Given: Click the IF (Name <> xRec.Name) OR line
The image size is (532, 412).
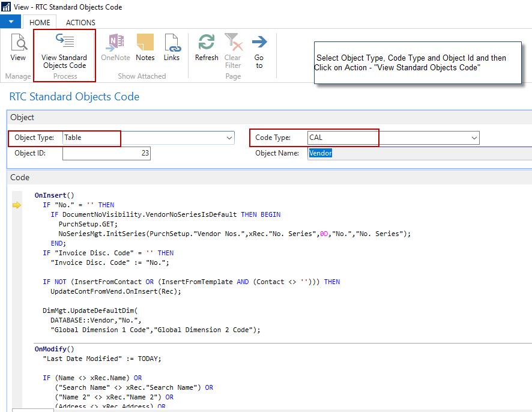Looking at the screenshot, I should 92,378.
